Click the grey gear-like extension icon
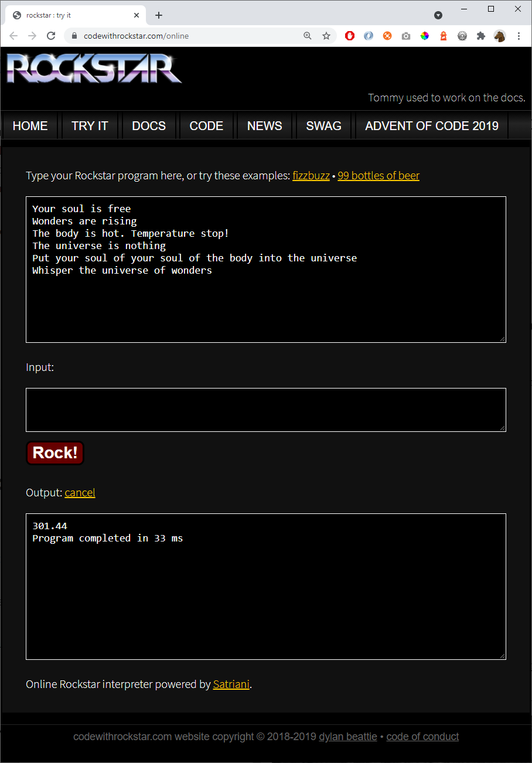This screenshot has width=532, height=763. point(462,36)
